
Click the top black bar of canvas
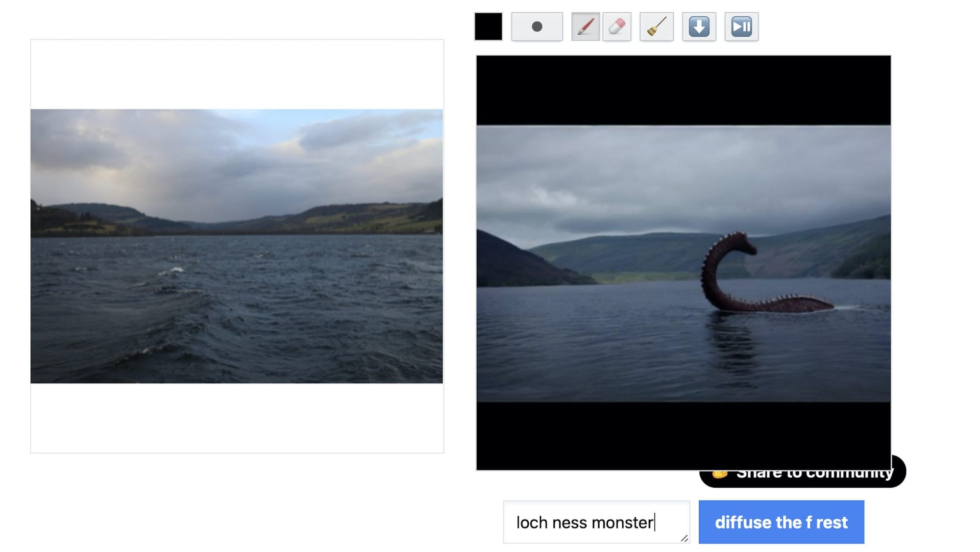click(x=683, y=90)
